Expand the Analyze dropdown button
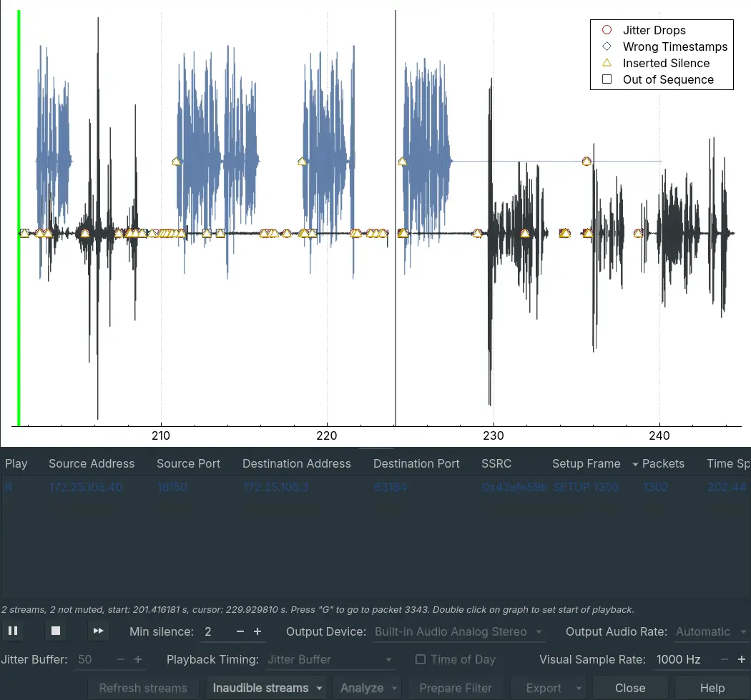Image resolution: width=751 pixels, height=700 pixels. [369, 688]
